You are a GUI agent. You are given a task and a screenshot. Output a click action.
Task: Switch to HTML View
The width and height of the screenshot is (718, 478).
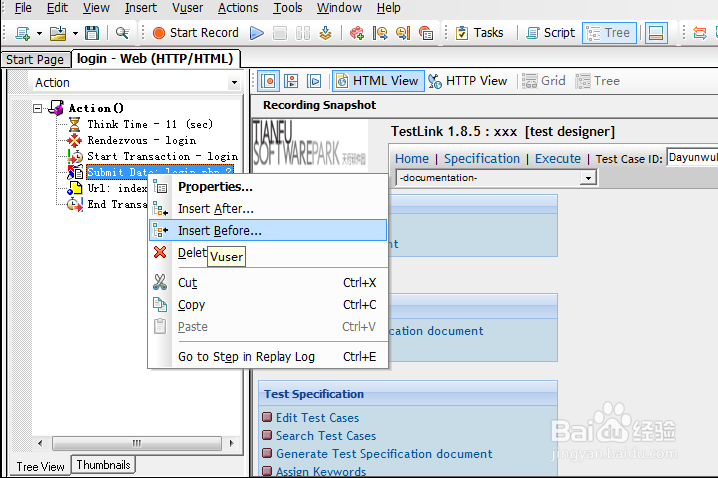point(378,81)
